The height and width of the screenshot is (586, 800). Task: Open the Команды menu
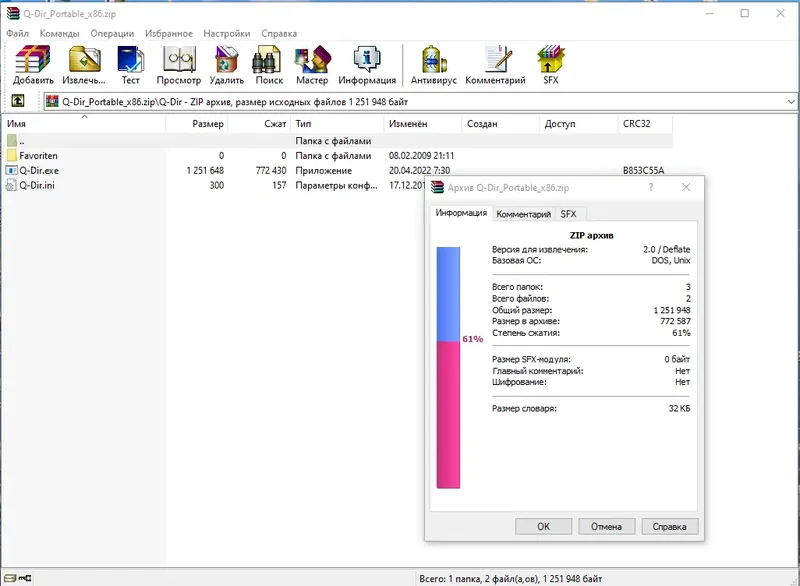pyautogui.click(x=60, y=33)
